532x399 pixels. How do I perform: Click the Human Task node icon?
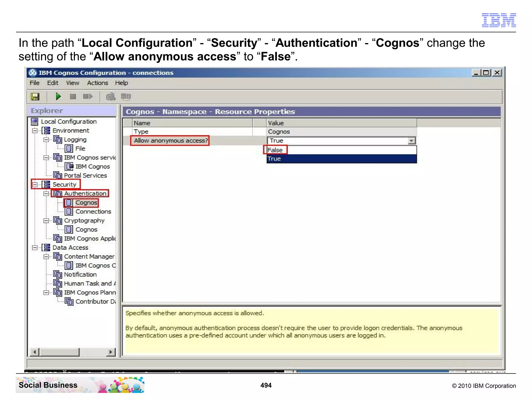click(x=58, y=283)
